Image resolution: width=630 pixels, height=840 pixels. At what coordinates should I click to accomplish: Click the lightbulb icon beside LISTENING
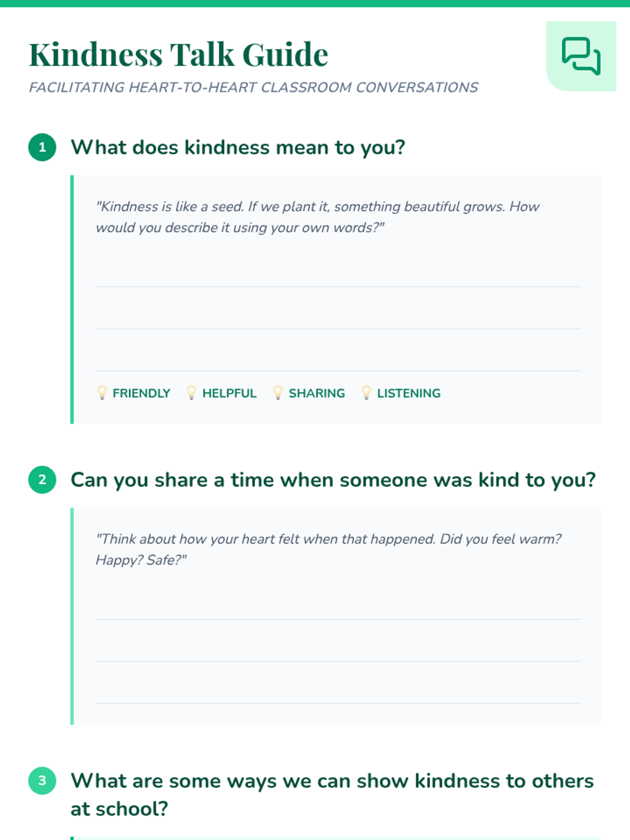[366, 393]
